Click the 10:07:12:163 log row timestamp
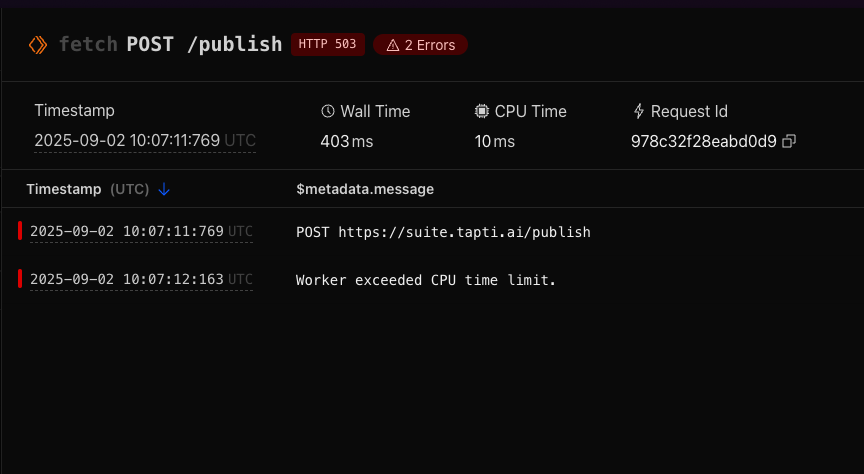The width and height of the screenshot is (864, 474). 127,280
